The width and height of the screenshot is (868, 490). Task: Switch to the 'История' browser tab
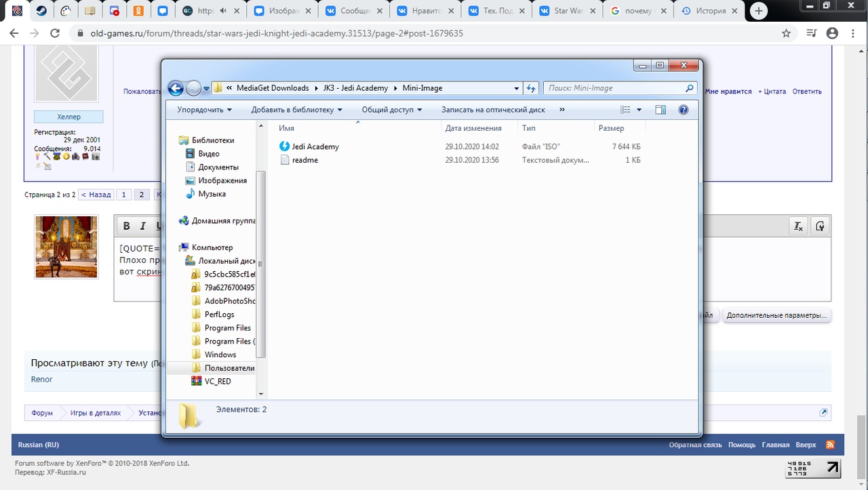(709, 11)
